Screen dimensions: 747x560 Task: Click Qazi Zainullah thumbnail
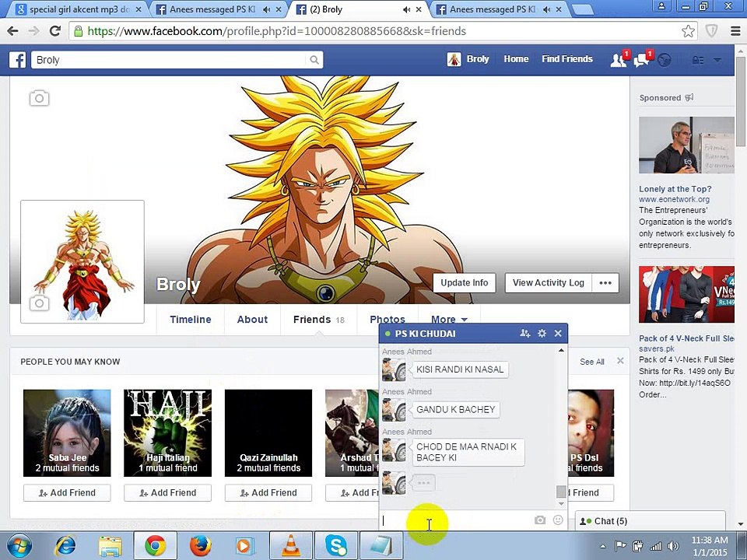[x=268, y=433]
